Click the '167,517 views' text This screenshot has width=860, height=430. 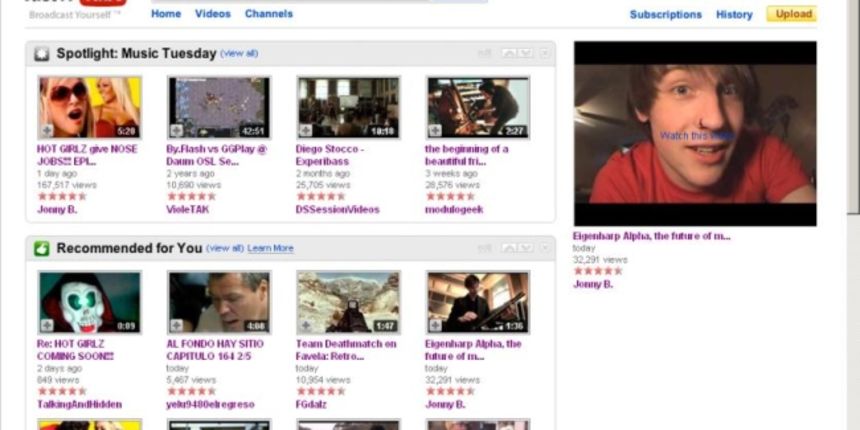coord(66,185)
